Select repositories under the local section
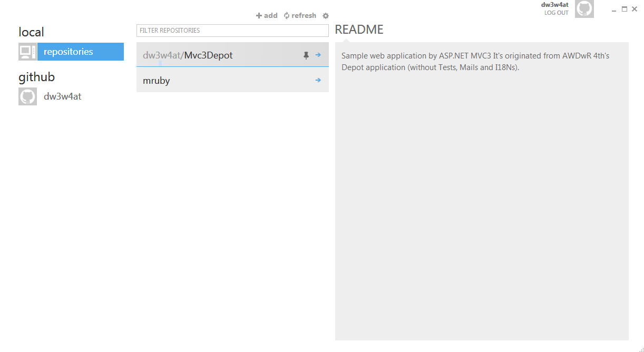 coord(74,52)
